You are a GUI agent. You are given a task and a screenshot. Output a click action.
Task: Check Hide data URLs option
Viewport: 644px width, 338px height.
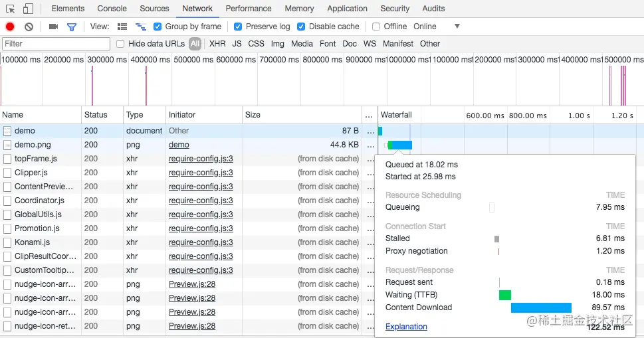[x=120, y=44]
